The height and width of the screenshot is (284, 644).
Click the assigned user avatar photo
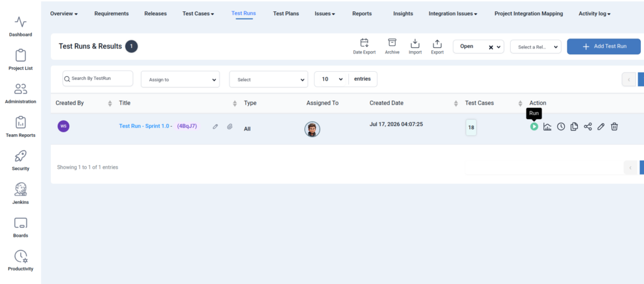pos(312,129)
